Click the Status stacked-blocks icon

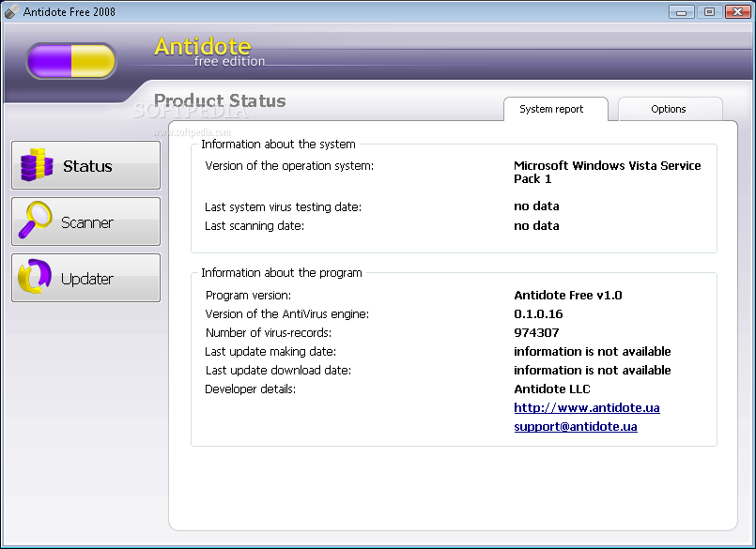pos(37,165)
